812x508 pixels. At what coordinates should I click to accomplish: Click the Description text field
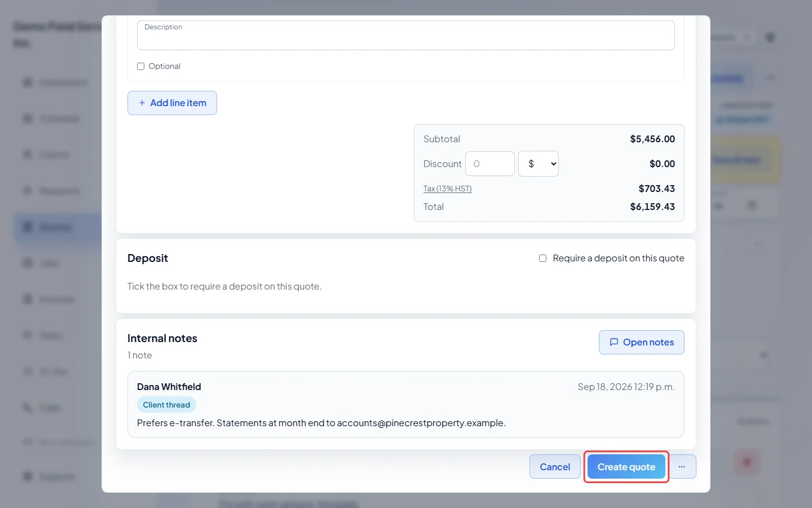click(405, 35)
